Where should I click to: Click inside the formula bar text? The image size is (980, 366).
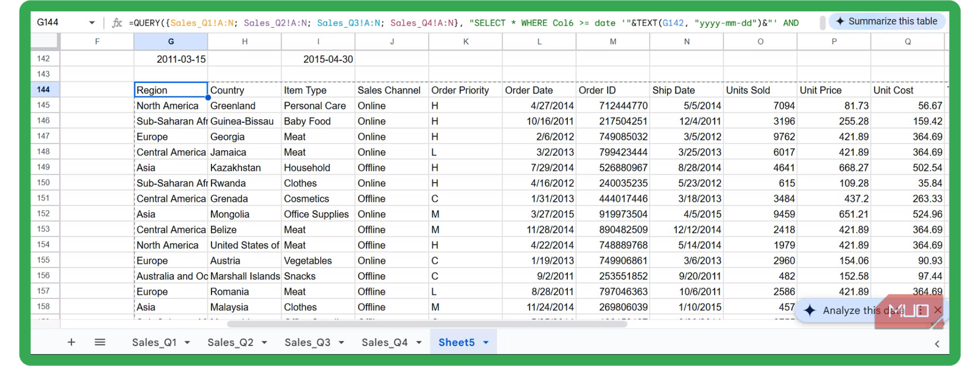(463, 23)
